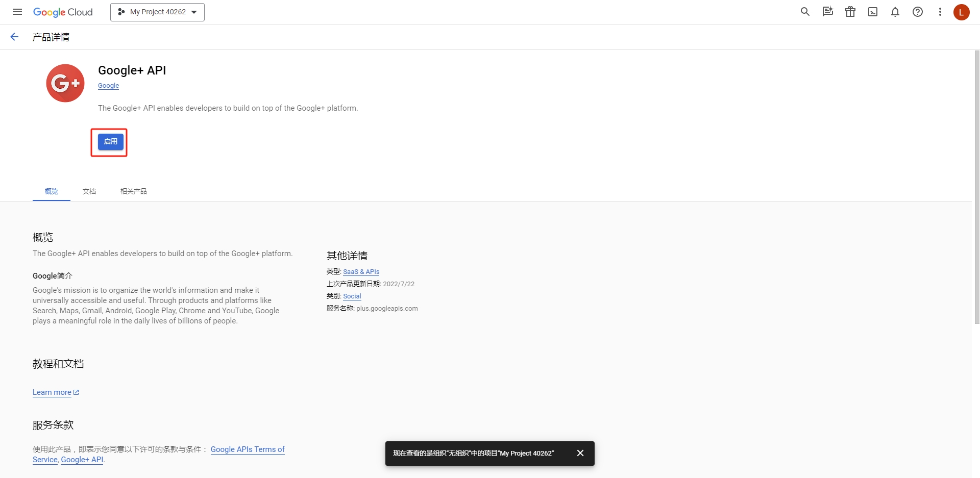
Task: Open the Google+ API terms link
Action: [x=82, y=460]
